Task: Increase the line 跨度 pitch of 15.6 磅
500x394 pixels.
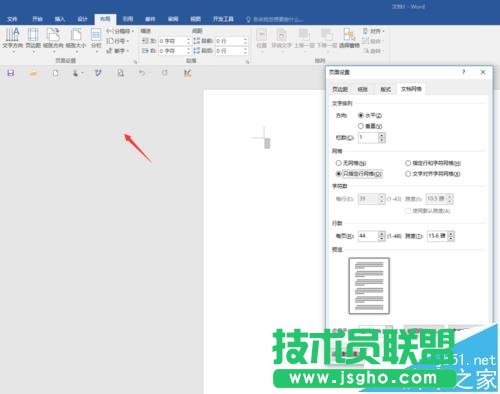Action: [x=451, y=234]
